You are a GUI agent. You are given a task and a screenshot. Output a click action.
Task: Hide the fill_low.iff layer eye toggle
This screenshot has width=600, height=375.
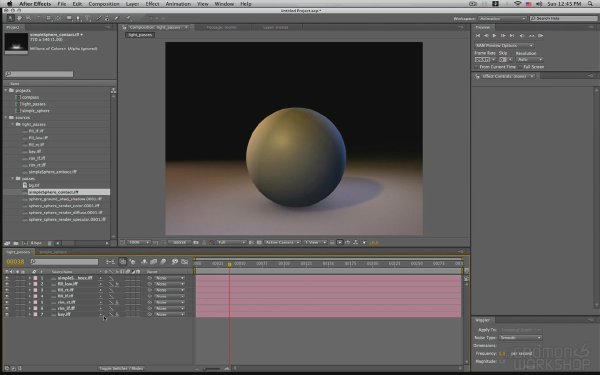pyautogui.click(x=7, y=284)
